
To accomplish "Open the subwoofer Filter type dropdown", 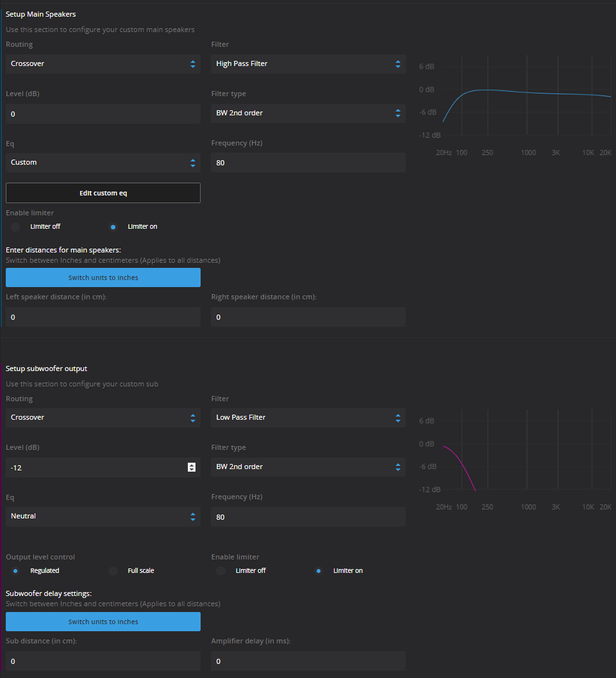I will click(x=308, y=467).
